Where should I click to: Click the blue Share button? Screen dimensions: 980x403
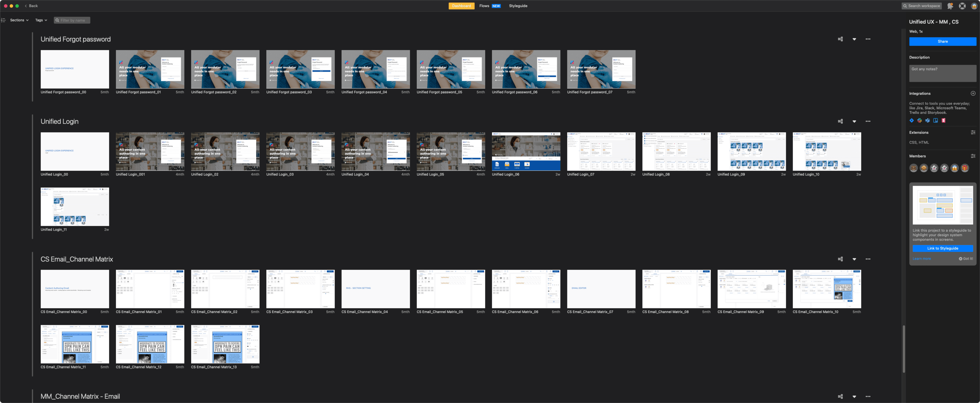pyautogui.click(x=942, y=41)
